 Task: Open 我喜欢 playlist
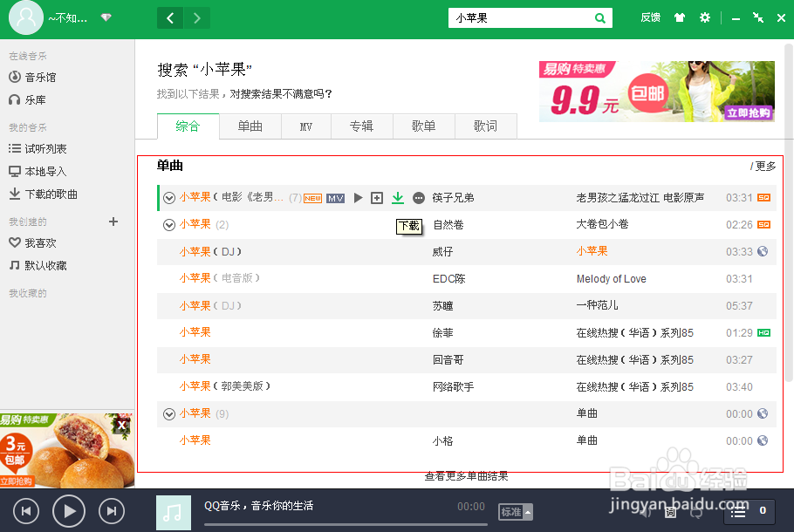click(32, 243)
